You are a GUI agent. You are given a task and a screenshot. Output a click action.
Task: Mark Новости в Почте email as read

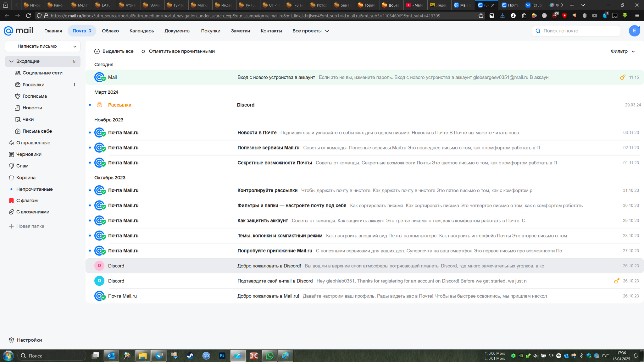(90, 133)
